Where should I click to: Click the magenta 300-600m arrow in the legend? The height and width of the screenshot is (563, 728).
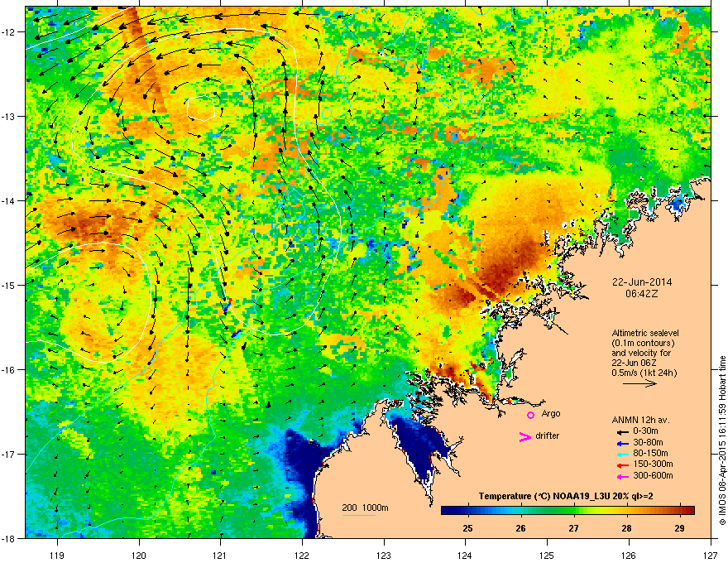[x=622, y=476]
